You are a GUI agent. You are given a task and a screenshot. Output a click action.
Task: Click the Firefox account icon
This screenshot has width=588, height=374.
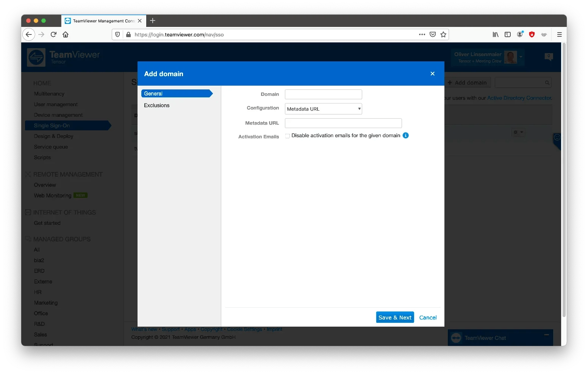[520, 34]
